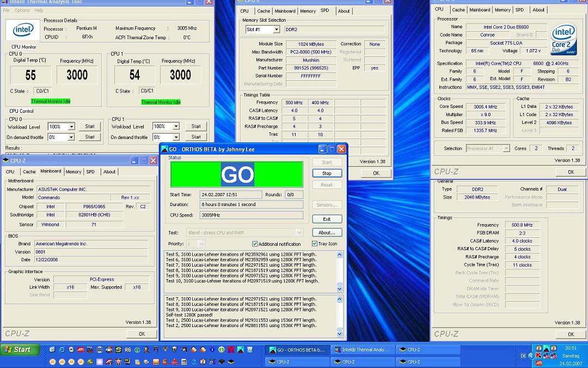This screenshot has width=588, height=368.
Task: Open the purple square quick launch icon
Action: 100,361
